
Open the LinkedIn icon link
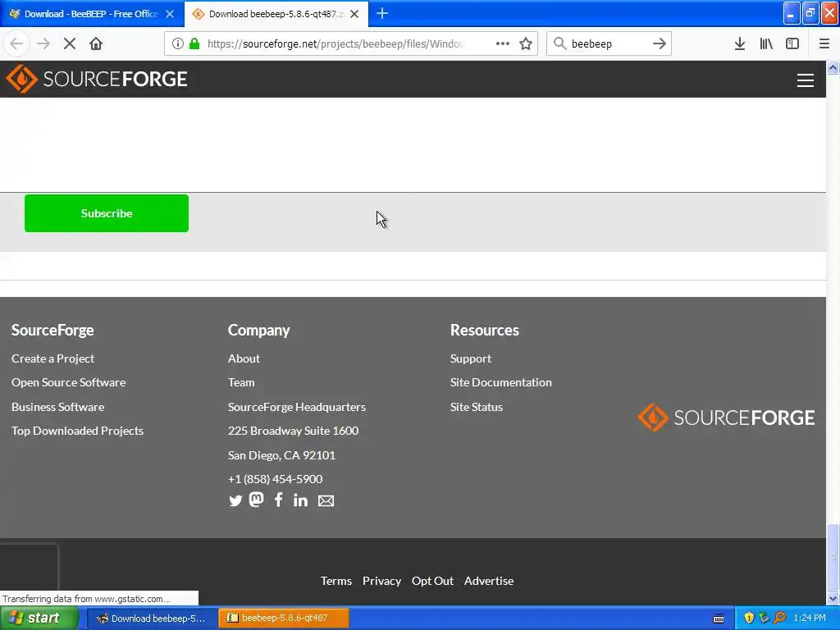(300, 500)
